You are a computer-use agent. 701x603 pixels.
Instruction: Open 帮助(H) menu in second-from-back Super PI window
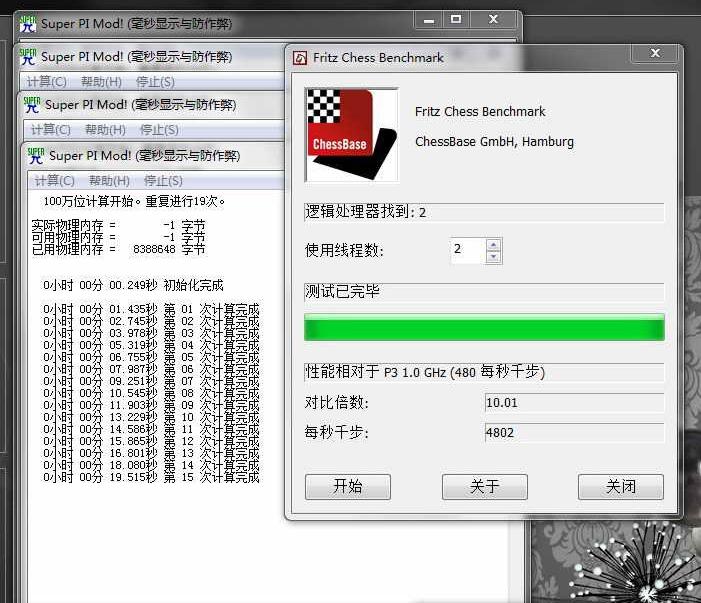[x=101, y=82]
